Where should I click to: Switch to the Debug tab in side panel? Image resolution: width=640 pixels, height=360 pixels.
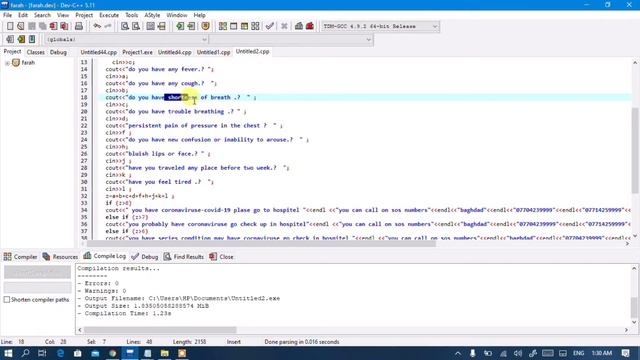[x=58, y=52]
